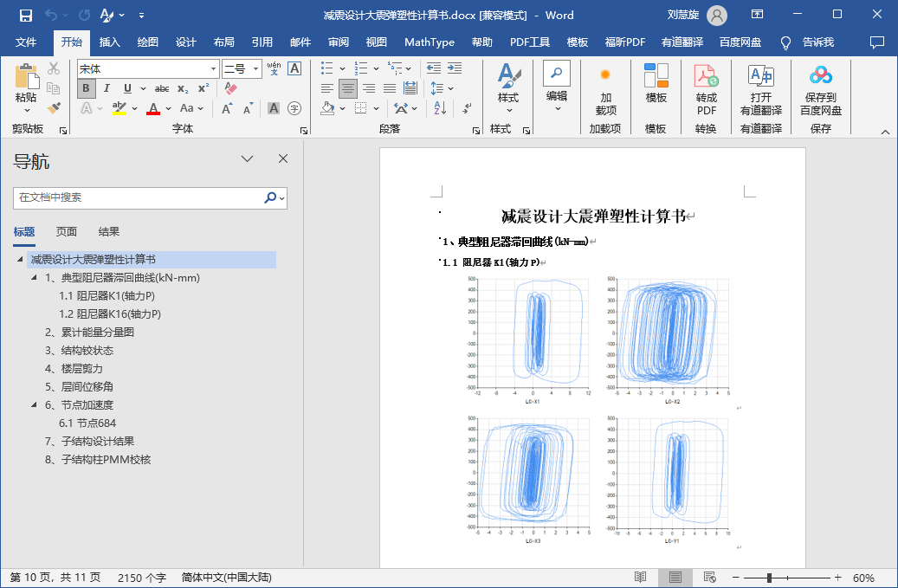Open the font size dropdown

pyautogui.click(x=255, y=68)
